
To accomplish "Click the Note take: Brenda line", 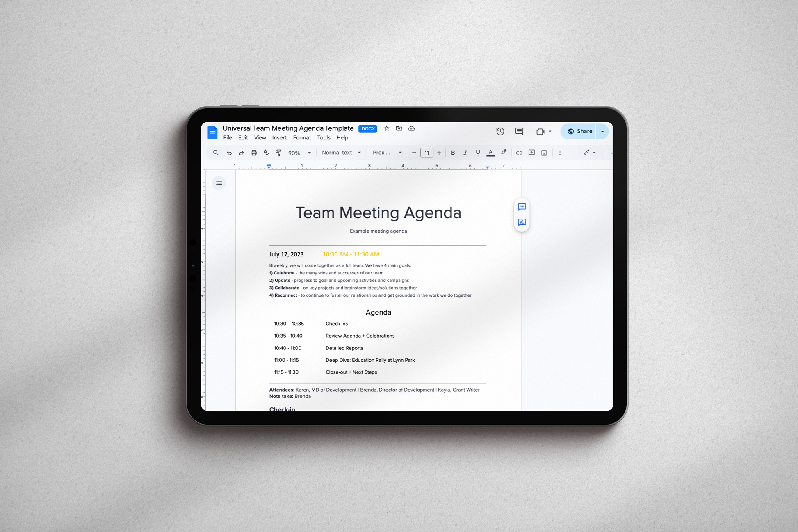I will [290, 396].
